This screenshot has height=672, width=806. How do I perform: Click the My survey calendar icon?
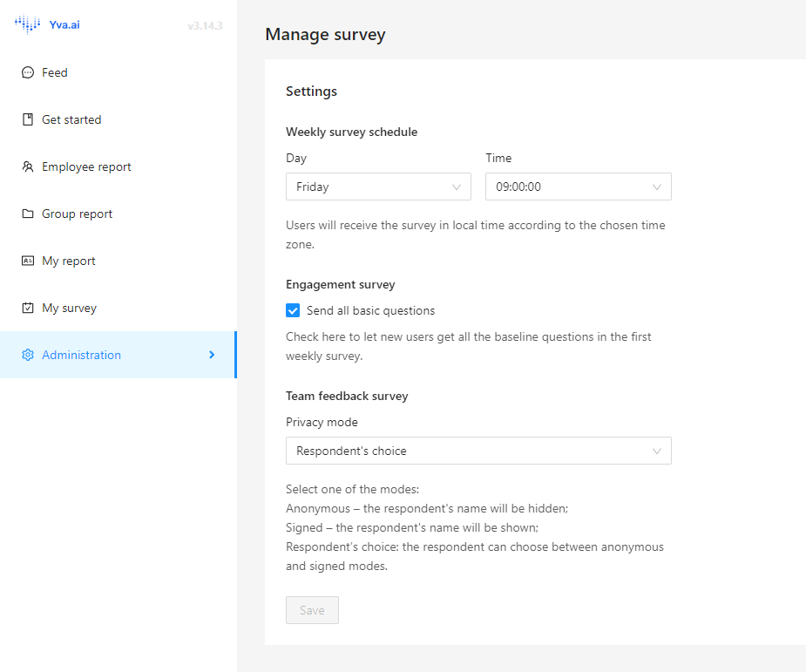[28, 308]
